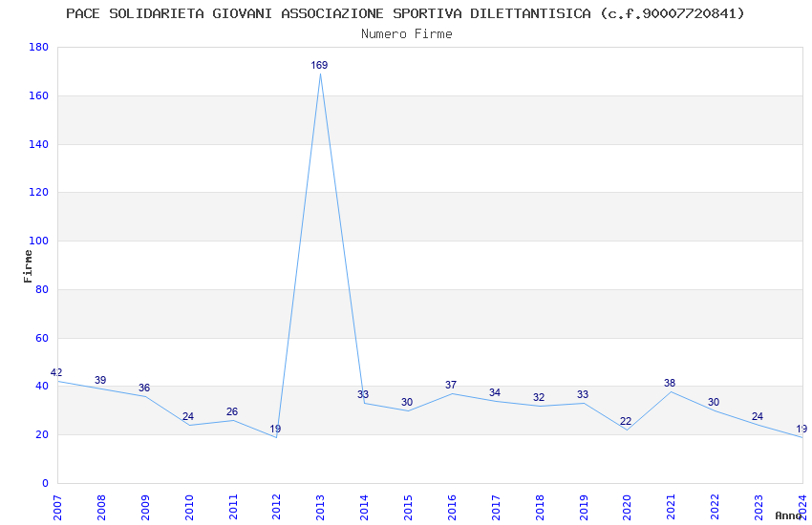Click the x-axis year 2014
812x525 pixels.
click(x=364, y=508)
